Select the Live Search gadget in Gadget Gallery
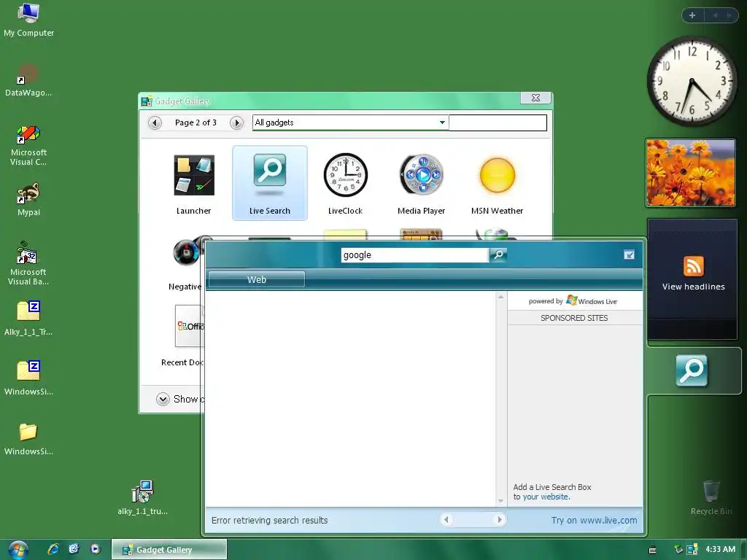This screenshot has height=560, width=747. pos(270,183)
